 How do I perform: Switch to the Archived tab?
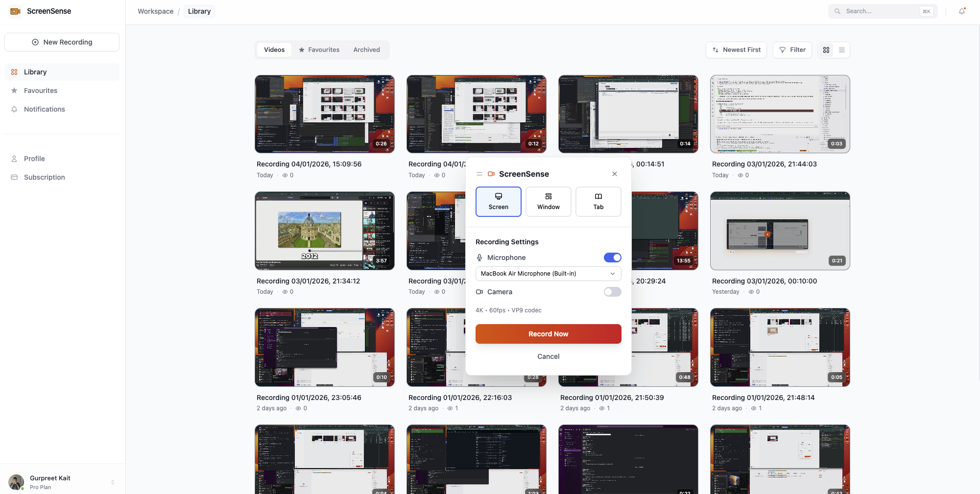click(x=366, y=50)
